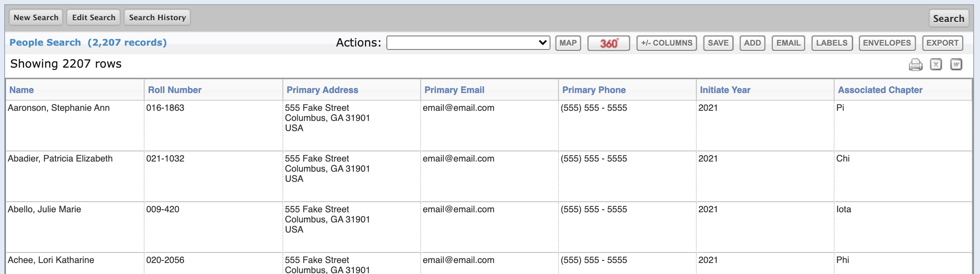Sort by Initiate Year column header
980x274 pixels.
point(725,90)
